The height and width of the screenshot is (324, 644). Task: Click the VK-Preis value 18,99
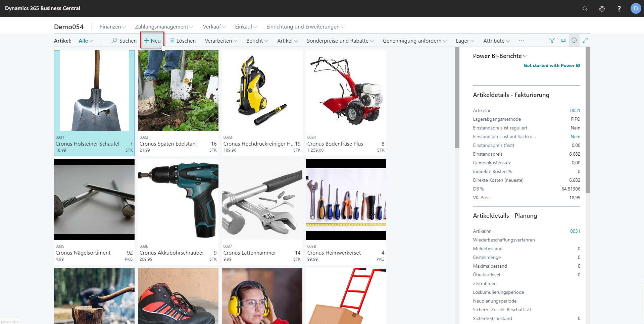click(575, 198)
